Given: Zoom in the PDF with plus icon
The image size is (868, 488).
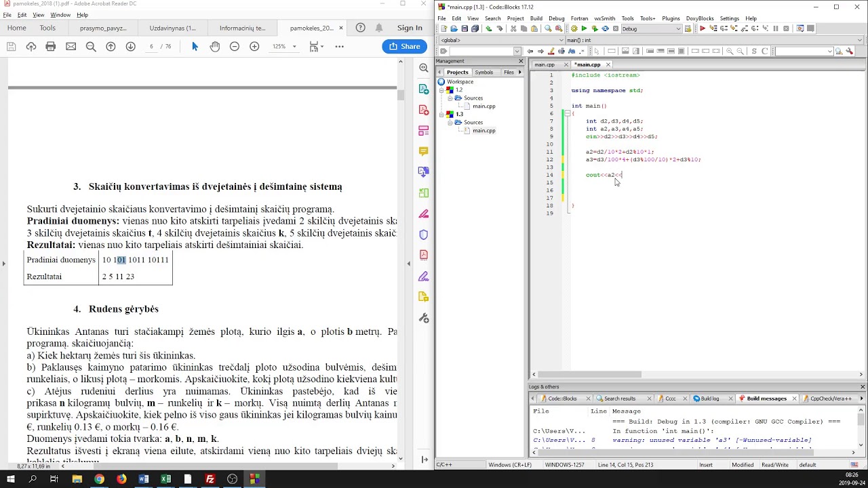Looking at the screenshot, I should coord(254,46).
